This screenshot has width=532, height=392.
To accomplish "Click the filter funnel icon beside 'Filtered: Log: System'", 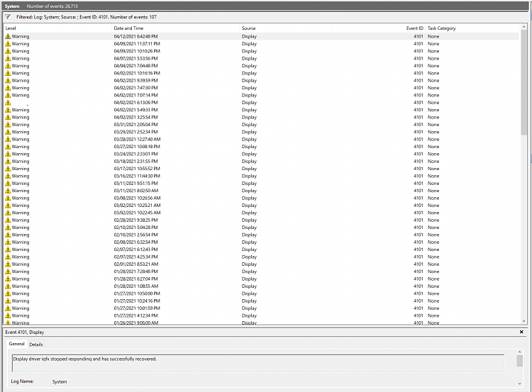I will 8,16.
